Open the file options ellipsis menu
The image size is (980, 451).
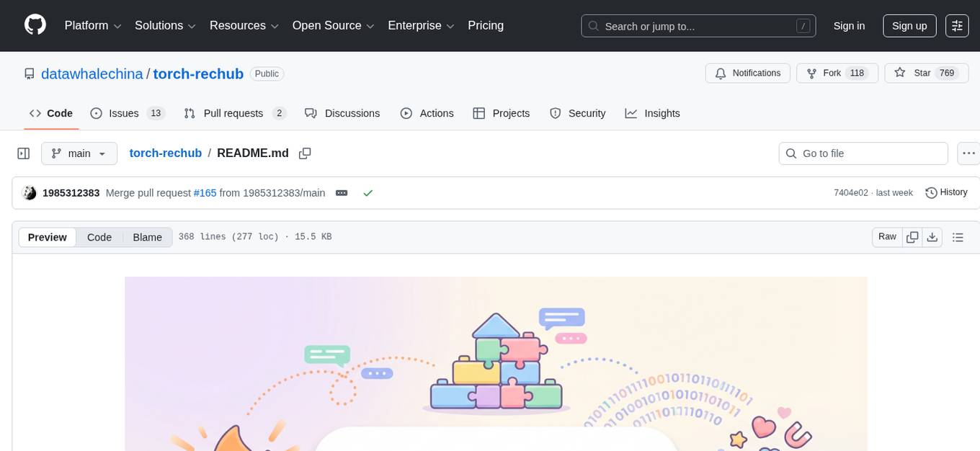[x=968, y=153]
